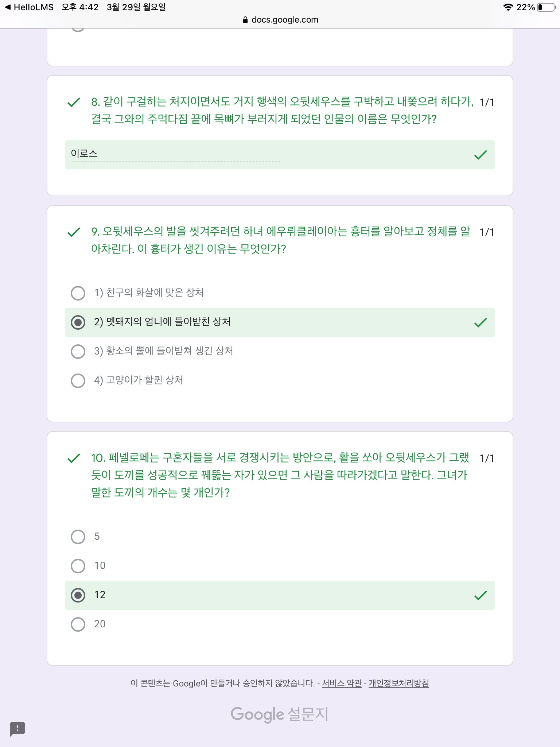Select option 1) 친구의 화살에 맞은 상처
This screenshot has width=560, height=747.
coord(78,293)
